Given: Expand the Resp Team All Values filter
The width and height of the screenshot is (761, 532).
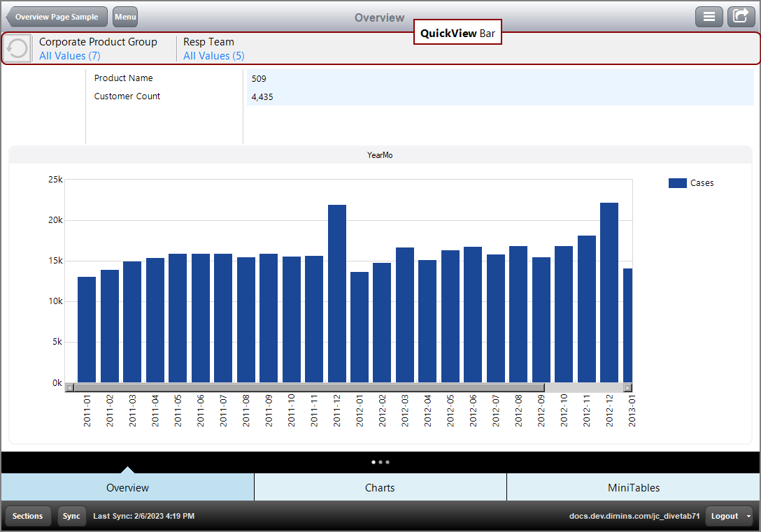Looking at the screenshot, I should [x=214, y=55].
